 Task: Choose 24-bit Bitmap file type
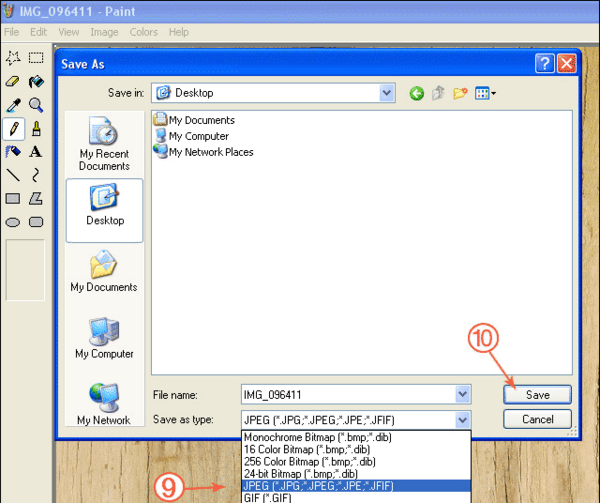coord(356,474)
